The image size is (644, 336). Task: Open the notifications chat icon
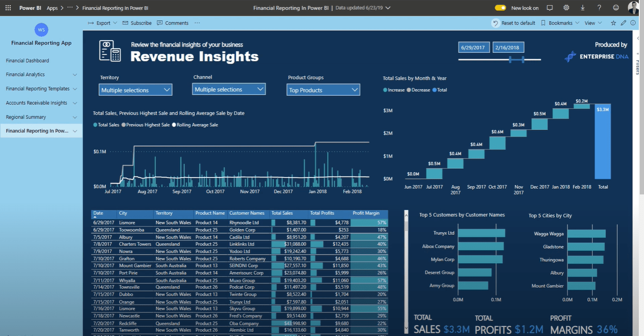coord(550,8)
